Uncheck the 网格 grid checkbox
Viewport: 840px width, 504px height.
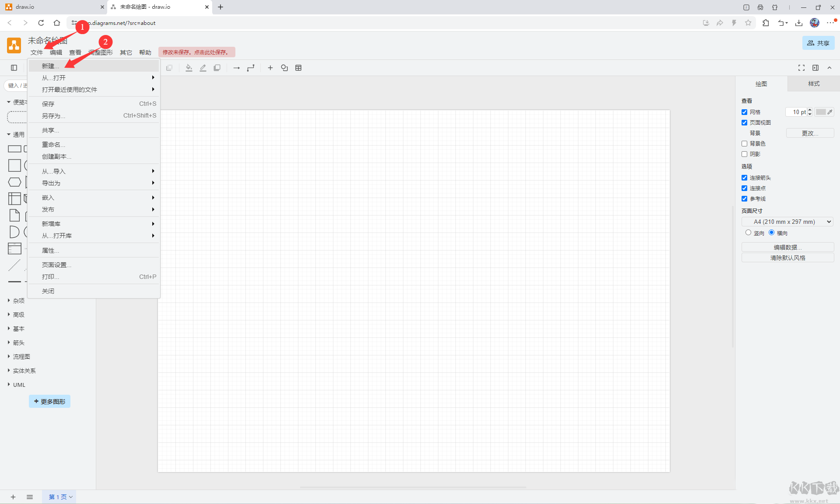pyautogui.click(x=744, y=112)
